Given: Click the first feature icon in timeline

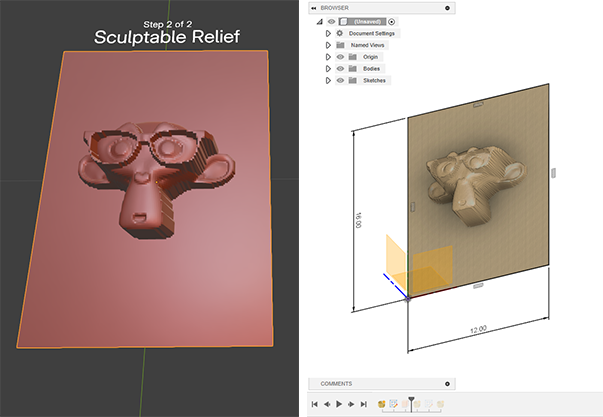Looking at the screenshot, I should [382, 404].
